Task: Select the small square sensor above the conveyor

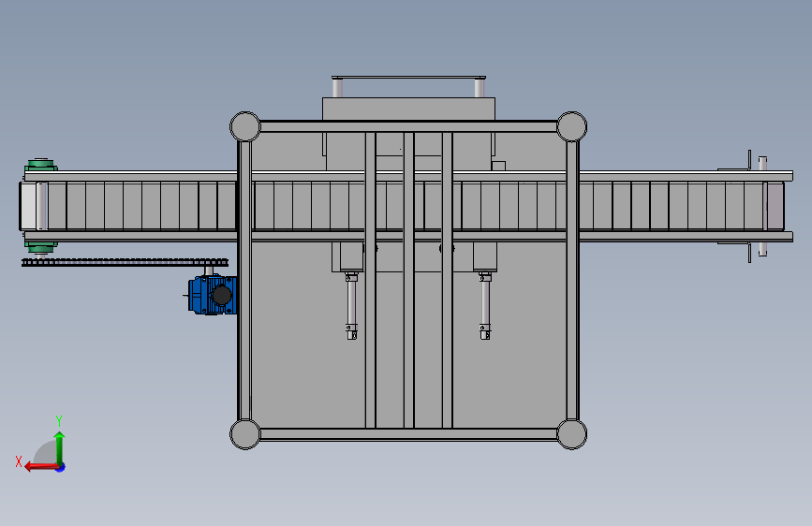Action: [x=498, y=166]
